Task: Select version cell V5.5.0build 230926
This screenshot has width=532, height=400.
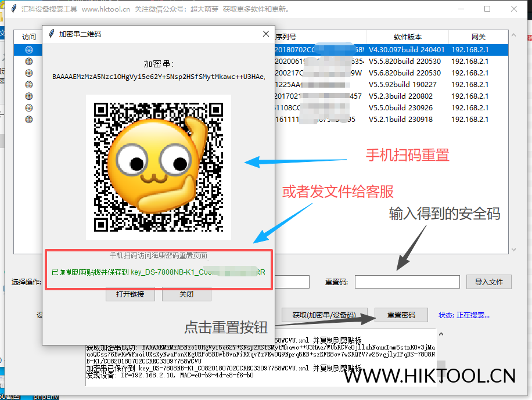Action: 401,108
